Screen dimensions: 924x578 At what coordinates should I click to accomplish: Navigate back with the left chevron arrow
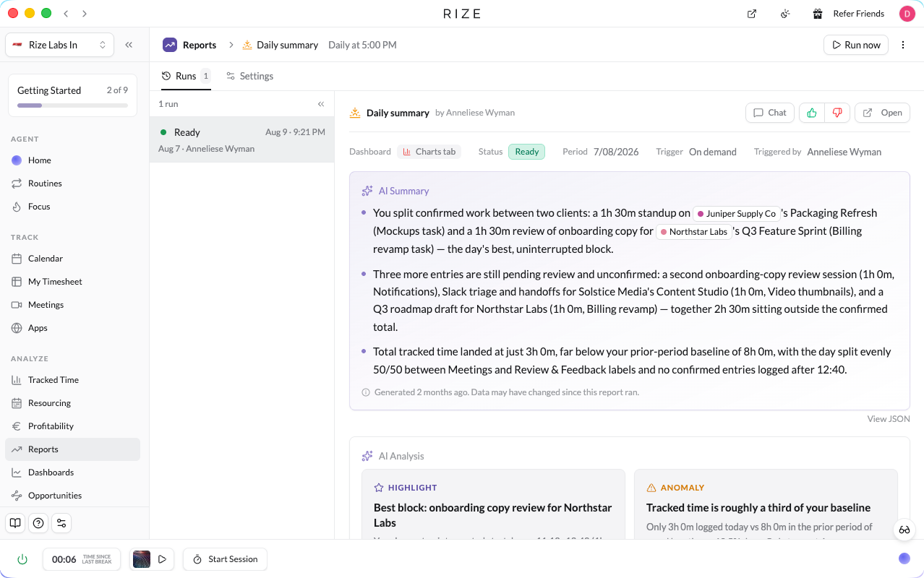click(66, 14)
